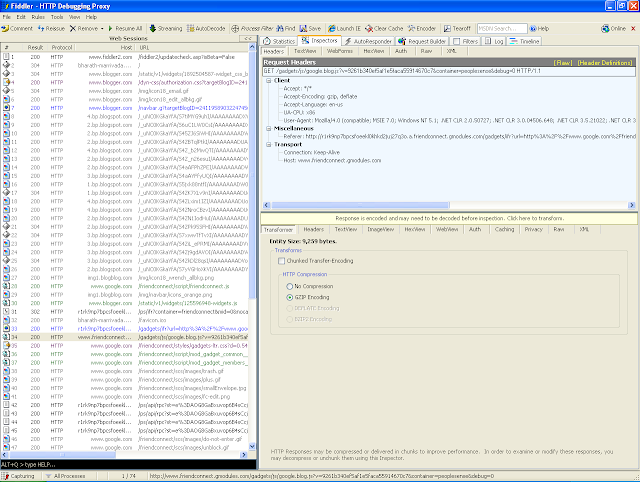Select session 28 friendconnect.js
This screenshot has height=482, width=640.
125,287
